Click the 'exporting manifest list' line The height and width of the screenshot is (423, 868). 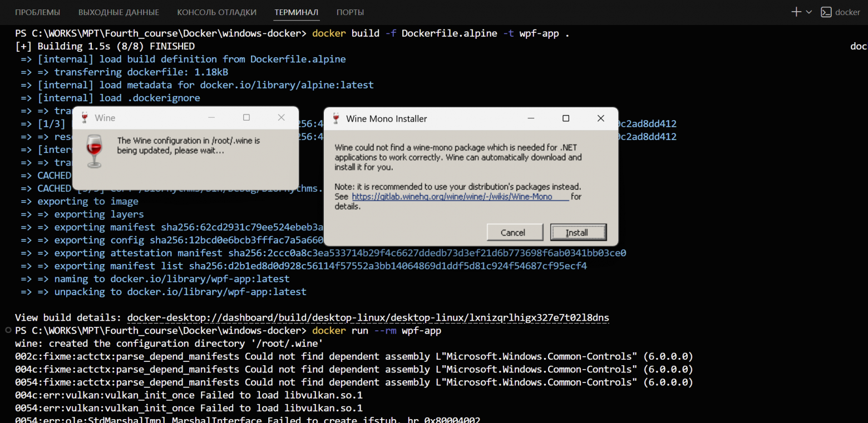(x=304, y=266)
